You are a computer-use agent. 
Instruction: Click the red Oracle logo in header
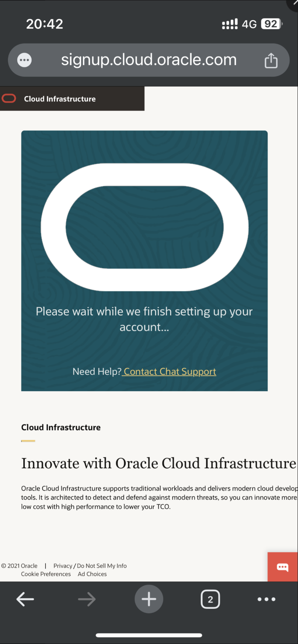pos(9,98)
